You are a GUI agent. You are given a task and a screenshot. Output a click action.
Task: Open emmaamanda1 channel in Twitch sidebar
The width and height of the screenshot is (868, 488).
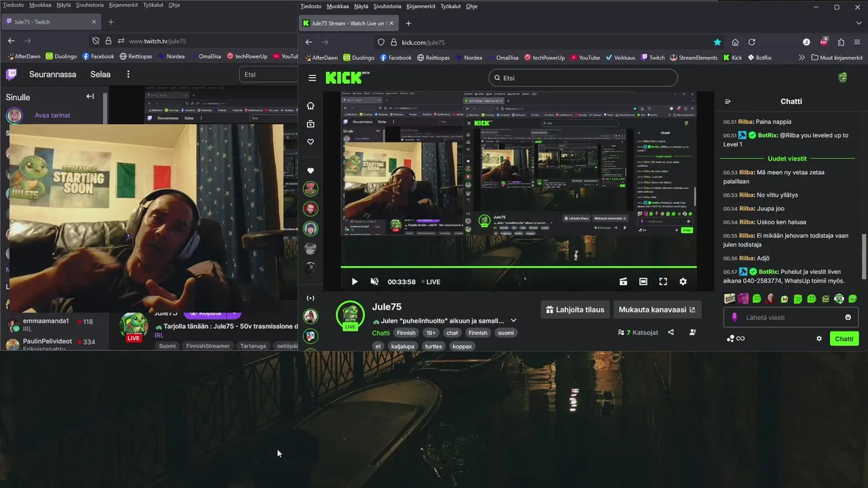coord(51,325)
